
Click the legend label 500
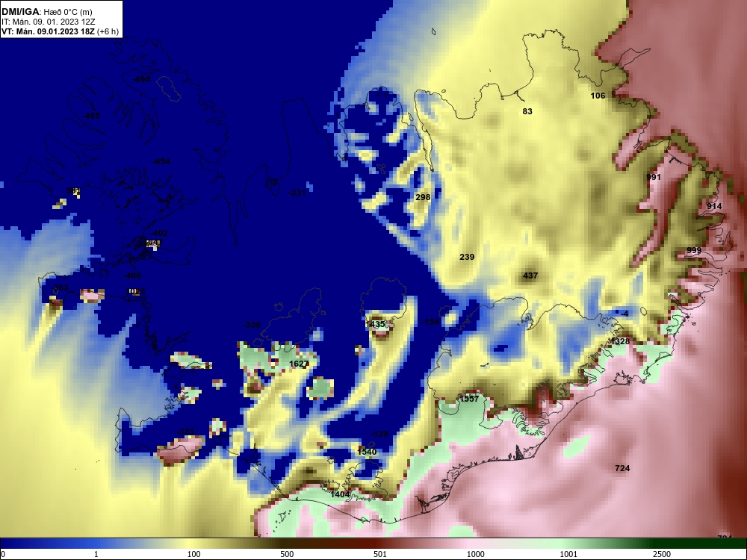[288, 554]
